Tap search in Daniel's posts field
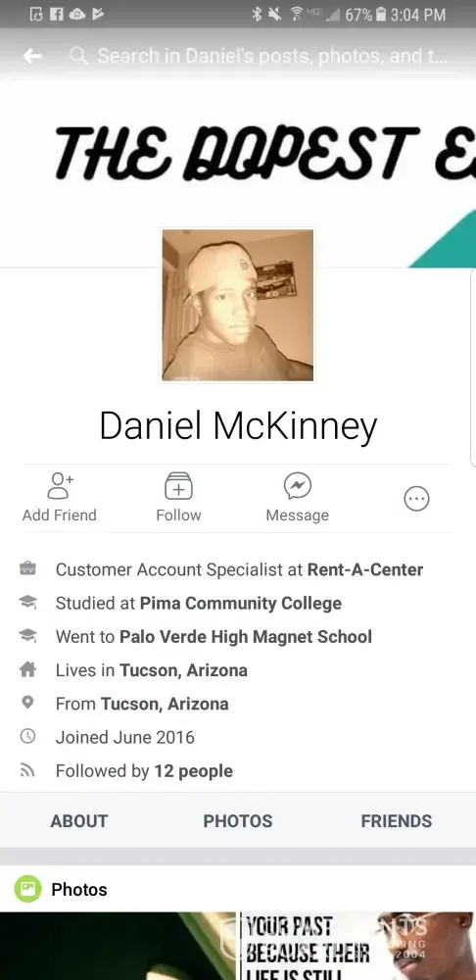The image size is (476, 980). (271, 56)
